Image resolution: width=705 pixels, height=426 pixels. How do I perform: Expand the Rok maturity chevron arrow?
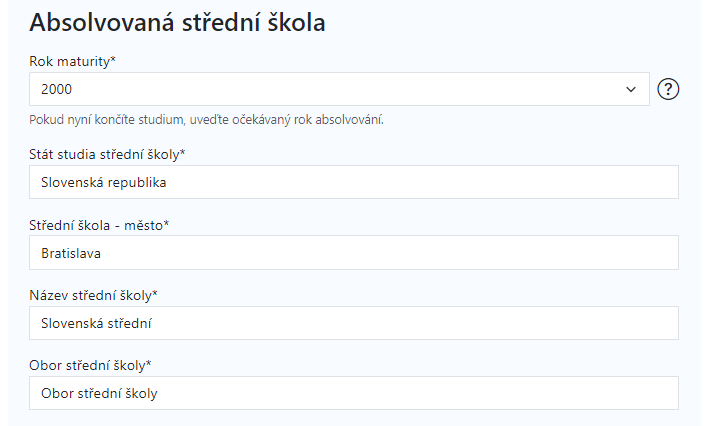[631, 90]
